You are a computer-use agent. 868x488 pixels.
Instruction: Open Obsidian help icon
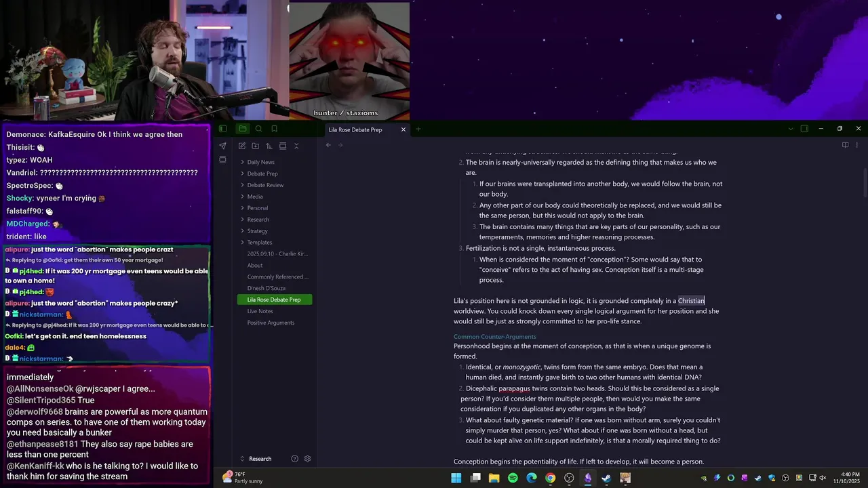(294, 459)
